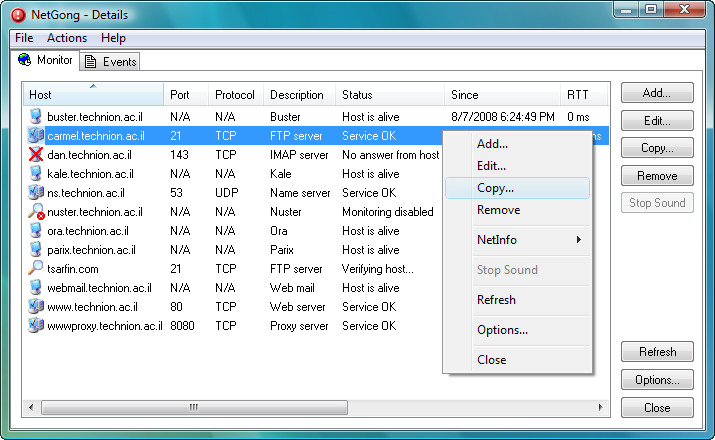Viewport: 715px width, 440px height.
Task: Sort by the Status column header
Action: [390, 94]
